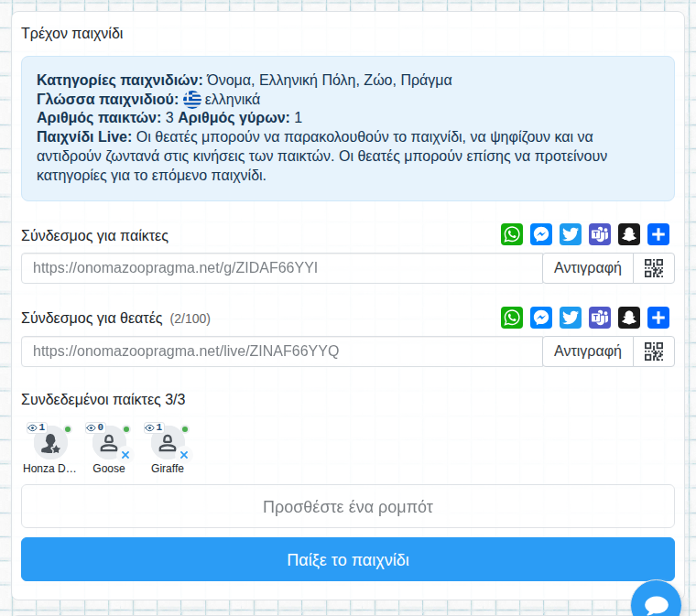Share player link via Microsoft Teams
The width and height of the screenshot is (696, 616).
tap(600, 234)
